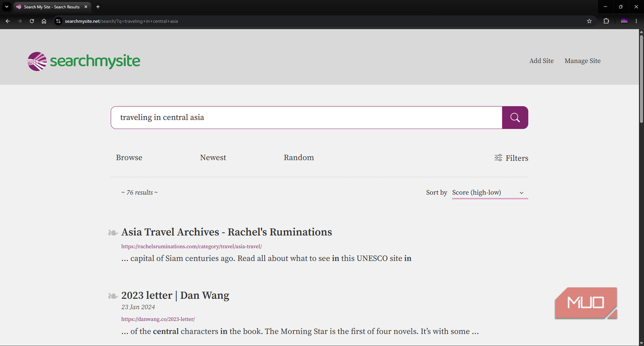Click the profile avatar icon in toolbar
This screenshot has height=346, width=644.
624,21
